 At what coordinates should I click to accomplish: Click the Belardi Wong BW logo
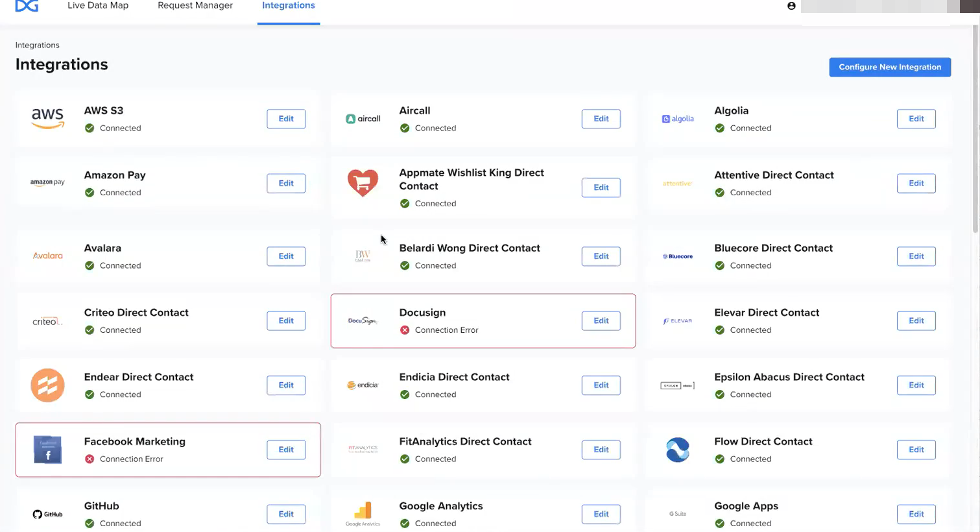pos(363,256)
